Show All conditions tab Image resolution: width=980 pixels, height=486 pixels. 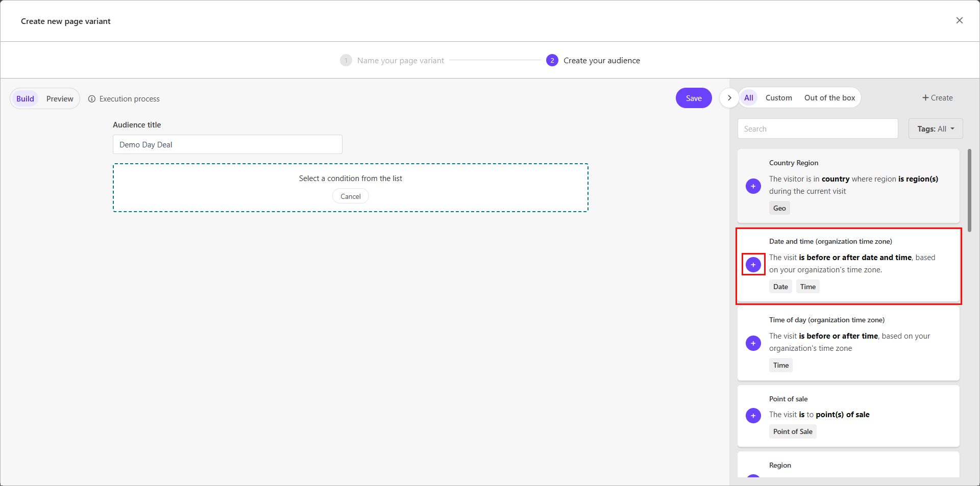(x=748, y=98)
